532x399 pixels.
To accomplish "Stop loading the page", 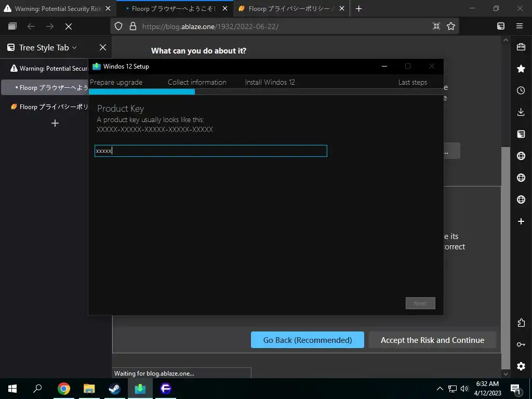I will tap(69, 26).
